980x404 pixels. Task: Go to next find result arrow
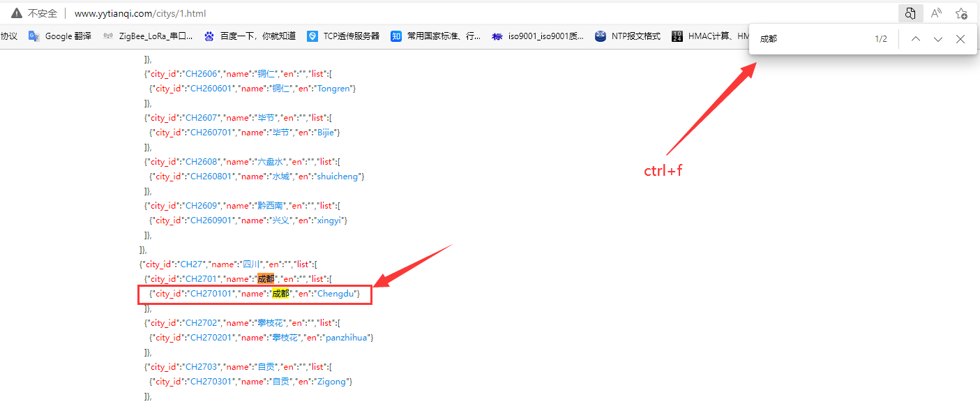(x=938, y=39)
